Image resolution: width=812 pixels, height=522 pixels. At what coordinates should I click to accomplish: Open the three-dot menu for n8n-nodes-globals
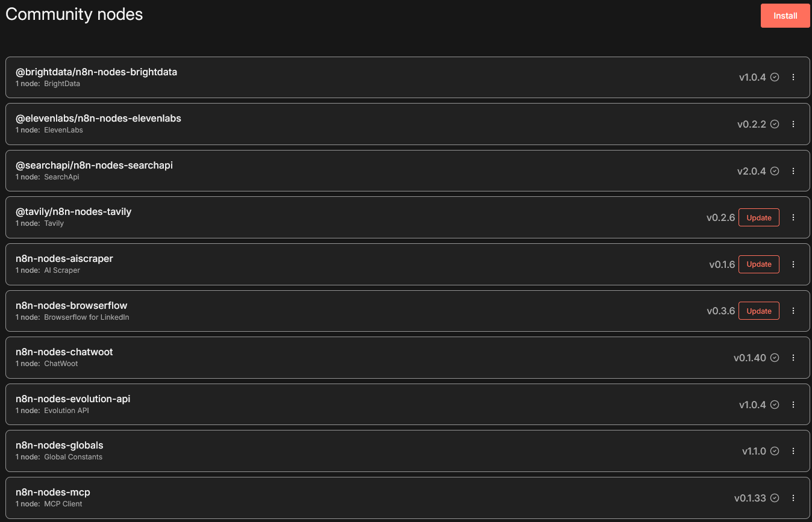pyautogui.click(x=793, y=451)
